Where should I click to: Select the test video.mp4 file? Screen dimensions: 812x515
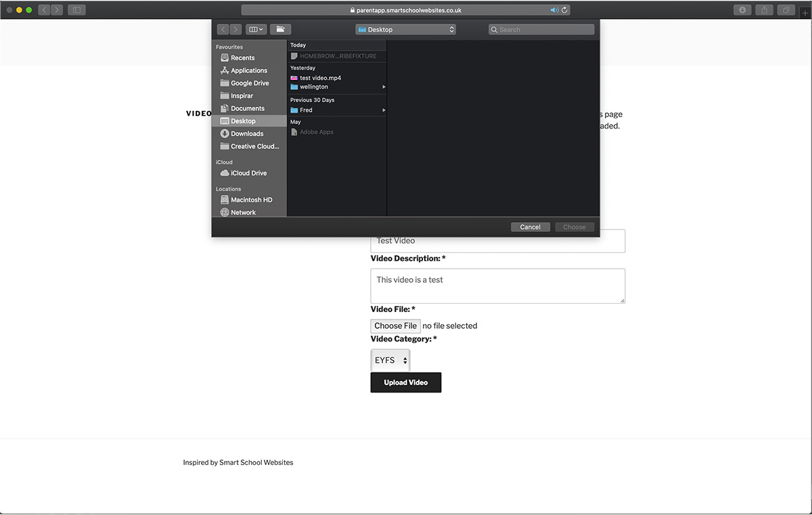point(320,78)
